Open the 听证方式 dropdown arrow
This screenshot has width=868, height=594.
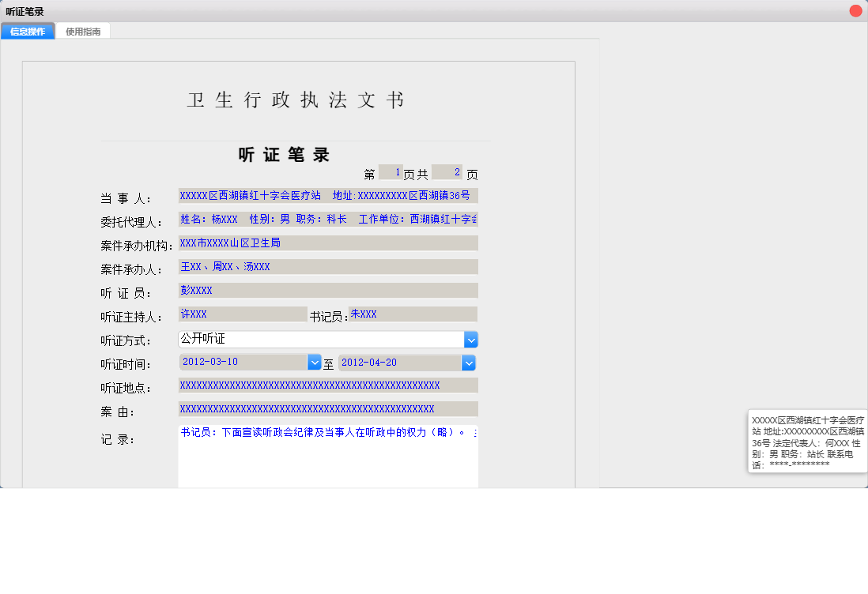[x=471, y=339]
